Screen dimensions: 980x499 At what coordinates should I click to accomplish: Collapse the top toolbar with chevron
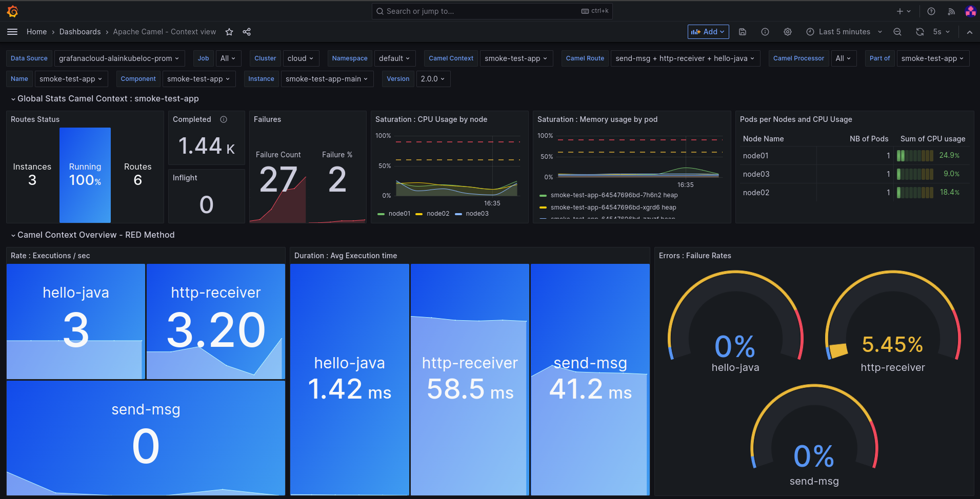(969, 32)
